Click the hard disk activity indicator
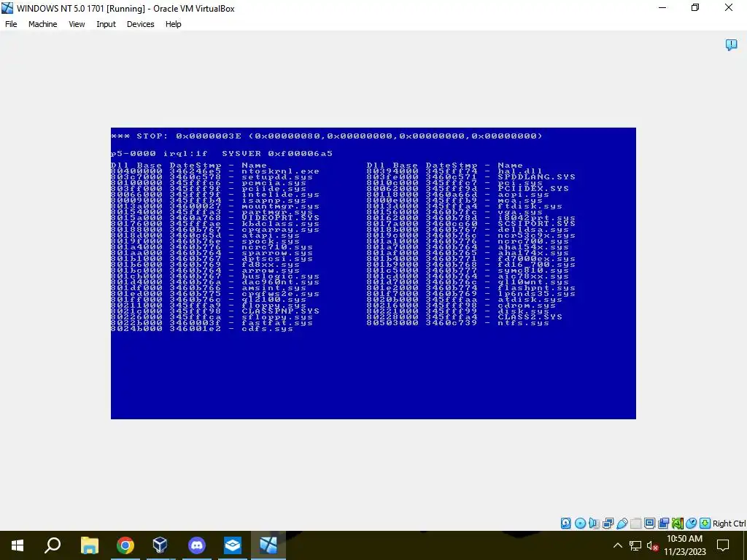747x560 pixels. pyautogui.click(x=565, y=524)
